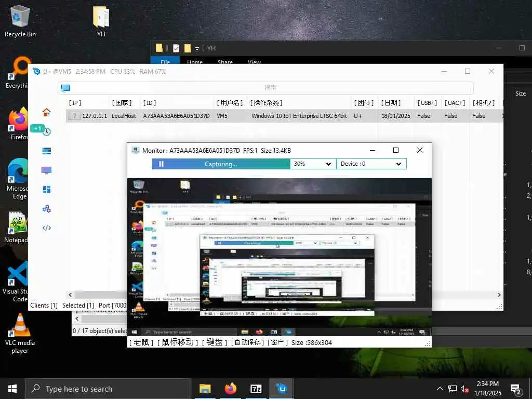Sort by the [ID] column header
The image size is (532, 399).
tap(149, 103)
